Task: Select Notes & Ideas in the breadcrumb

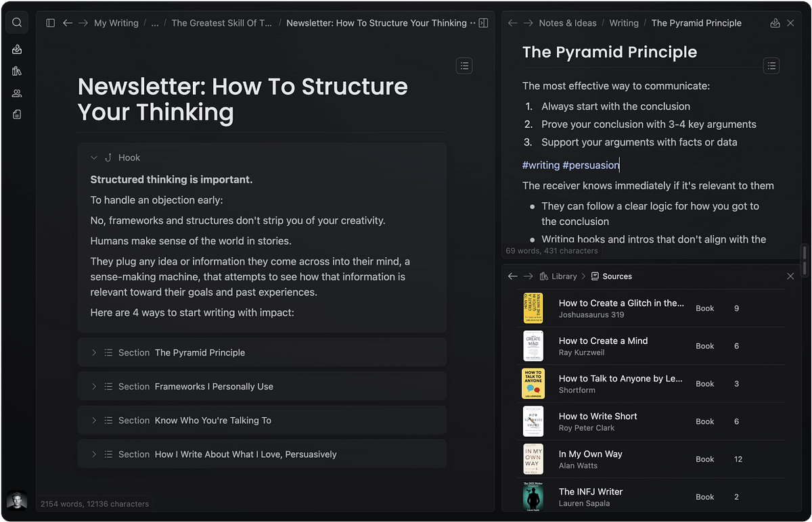Action: [x=567, y=22]
